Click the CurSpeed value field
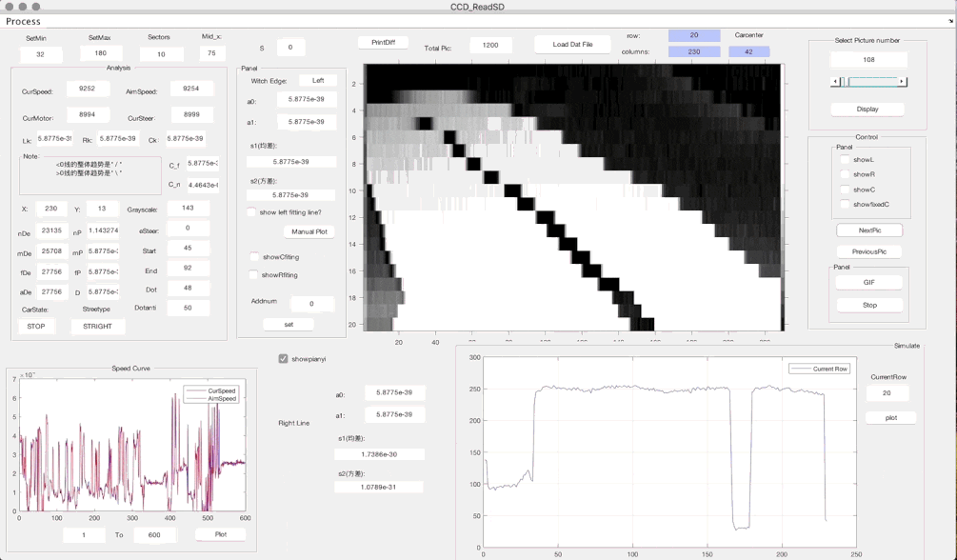Viewport: 957px width, 560px height. point(88,89)
